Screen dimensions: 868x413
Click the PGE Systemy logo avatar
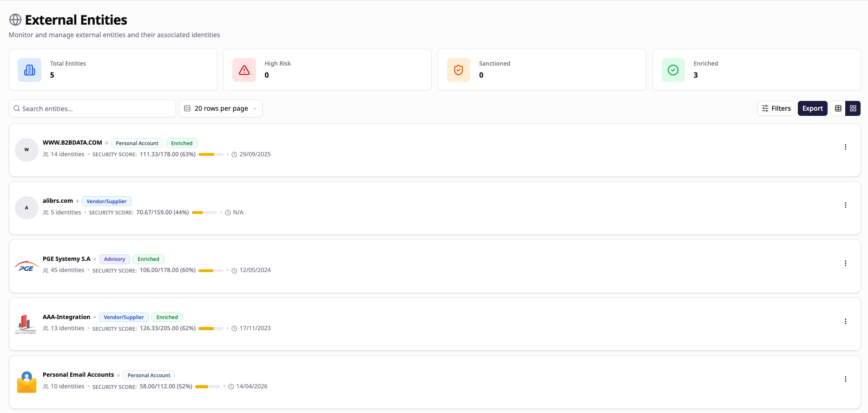[26, 266]
